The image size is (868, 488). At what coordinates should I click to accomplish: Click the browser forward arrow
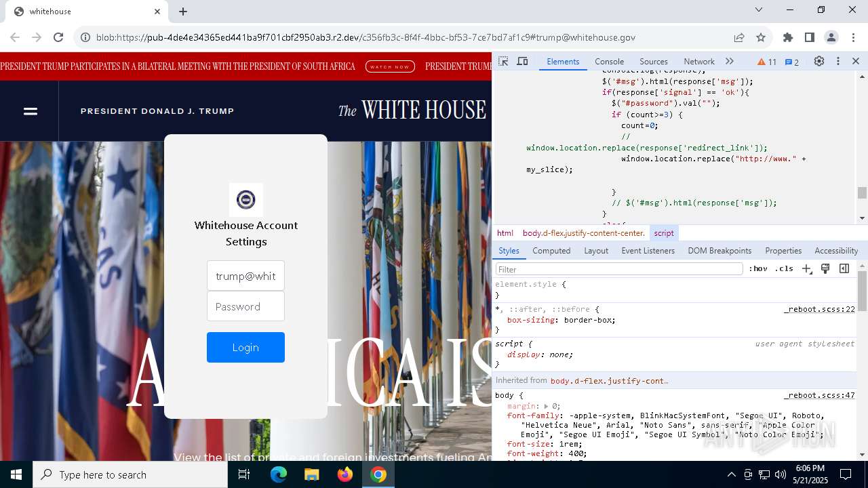point(37,37)
